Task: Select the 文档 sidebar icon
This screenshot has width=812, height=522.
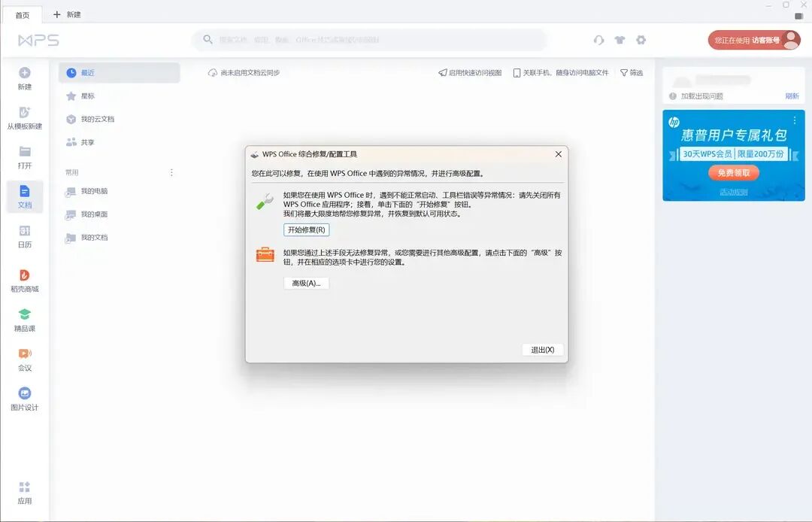Action: pyautogui.click(x=24, y=191)
